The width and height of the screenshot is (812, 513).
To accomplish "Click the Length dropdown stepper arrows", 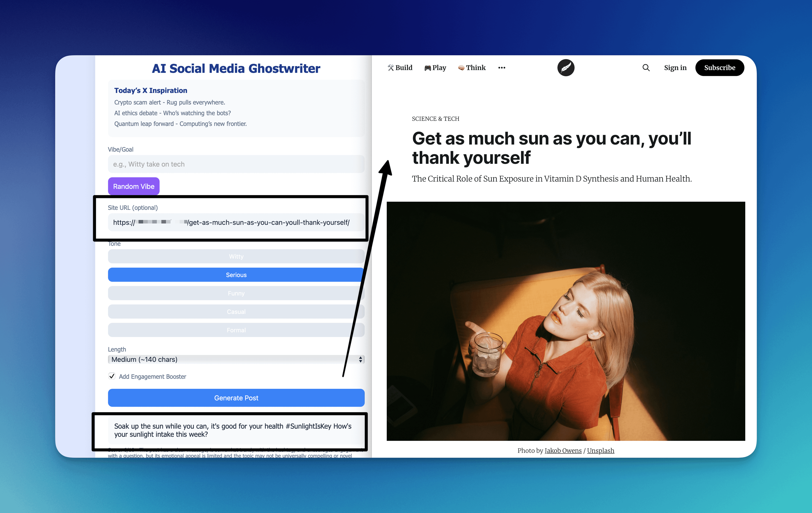I will 361,359.
